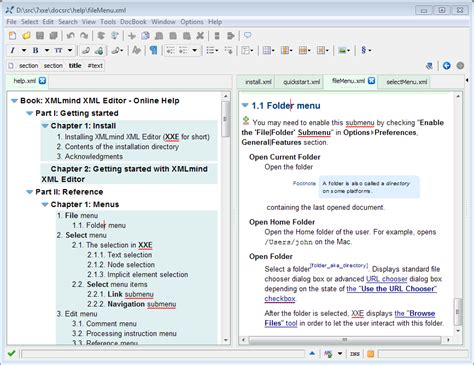Screen dimensions: 474x365
Task: Click the plain text 'A' formatting icon
Action: pos(136,50)
